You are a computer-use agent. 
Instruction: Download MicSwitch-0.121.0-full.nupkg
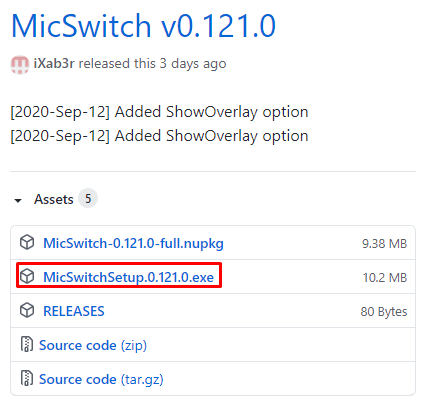click(x=133, y=243)
